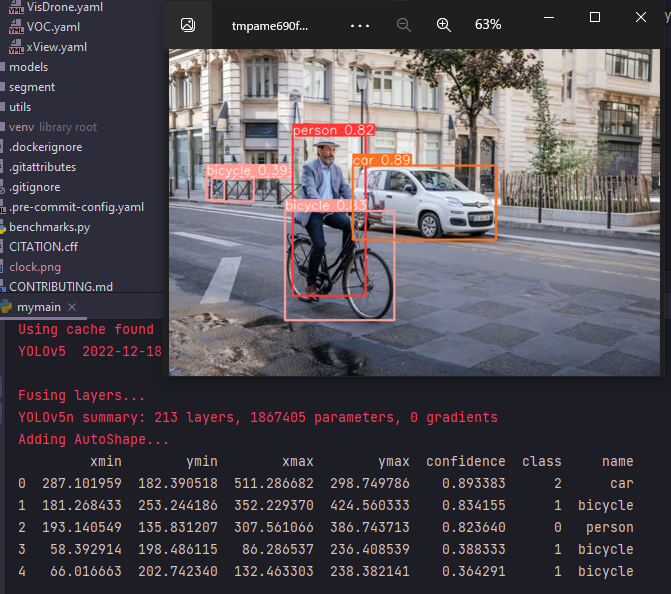The height and width of the screenshot is (594, 671).
Task: Select VOC.yaml in project tree
Action: coord(53,27)
